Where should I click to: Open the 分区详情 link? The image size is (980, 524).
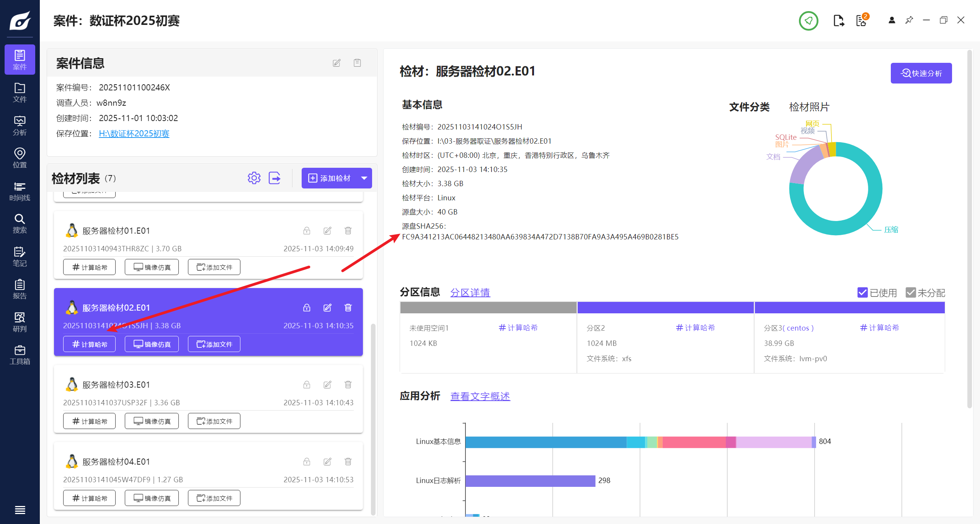[470, 293]
